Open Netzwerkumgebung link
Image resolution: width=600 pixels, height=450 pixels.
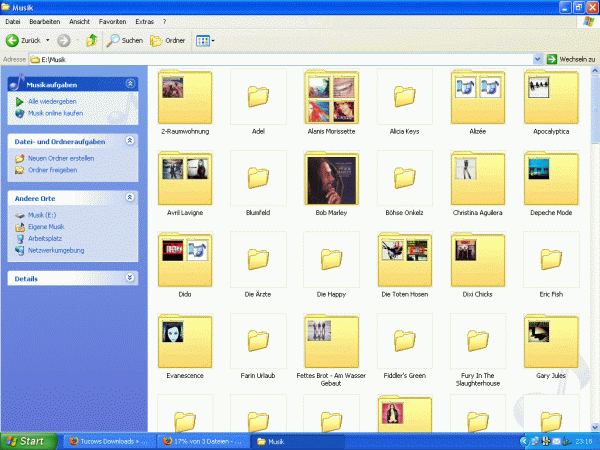tap(56, 250)
